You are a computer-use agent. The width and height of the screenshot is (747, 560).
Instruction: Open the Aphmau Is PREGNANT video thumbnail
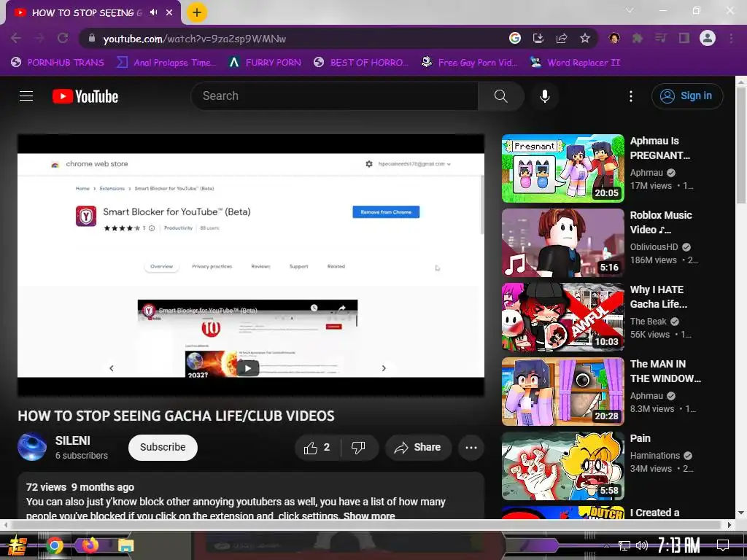562,168
